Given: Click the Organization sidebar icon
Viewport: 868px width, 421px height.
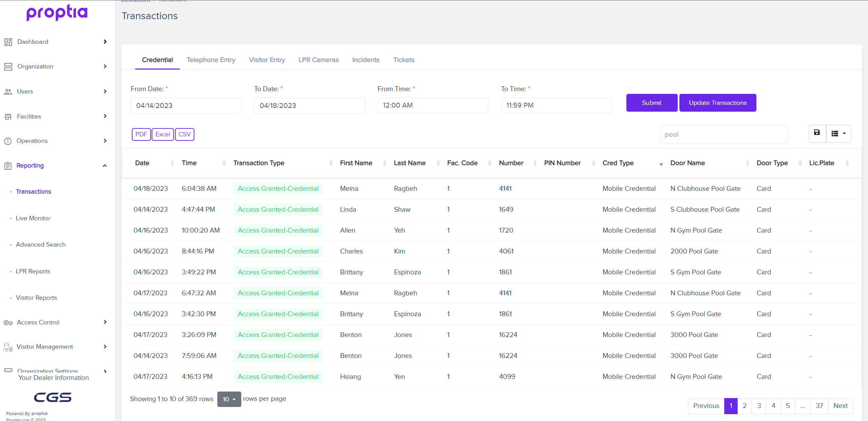Looking at the screenshot, I should (x=8, y=66).
